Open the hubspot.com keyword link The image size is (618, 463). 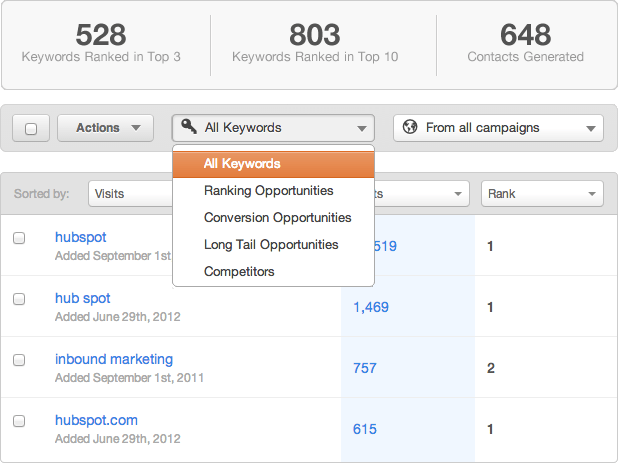coord(97,420)
